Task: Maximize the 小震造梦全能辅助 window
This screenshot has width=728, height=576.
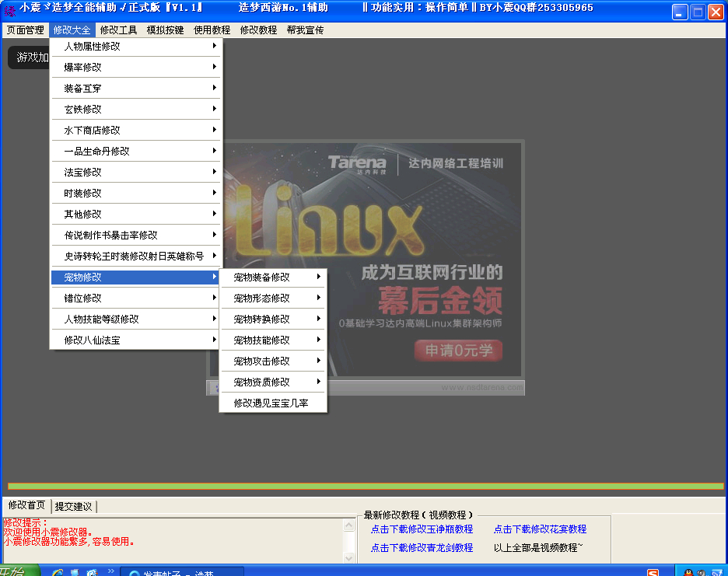Action: (x=698, y=12)
